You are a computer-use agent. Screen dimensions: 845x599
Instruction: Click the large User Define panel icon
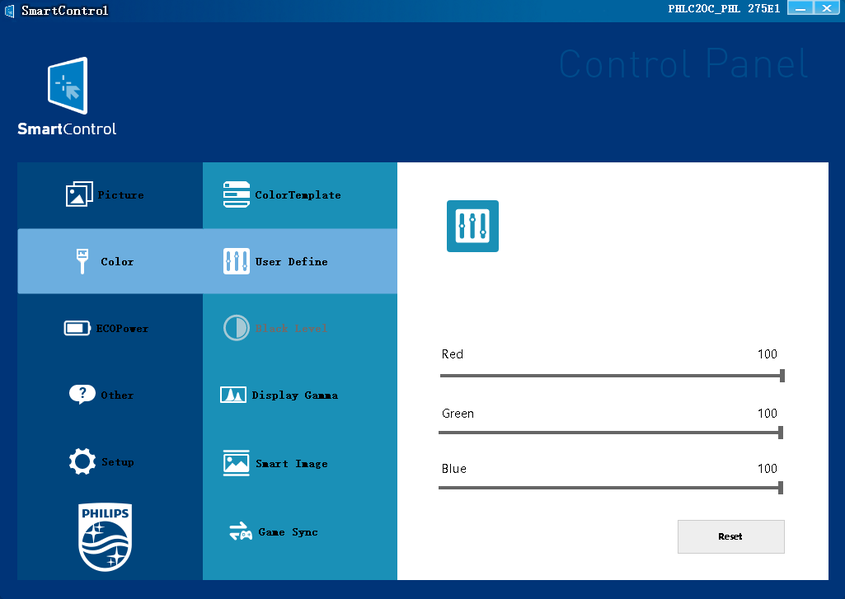[x=473, y=226]
